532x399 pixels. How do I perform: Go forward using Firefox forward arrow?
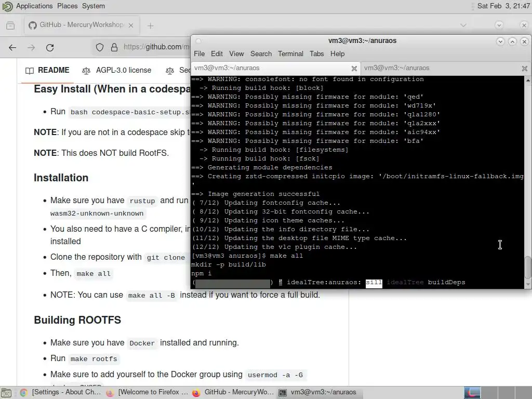coord(31,48)
